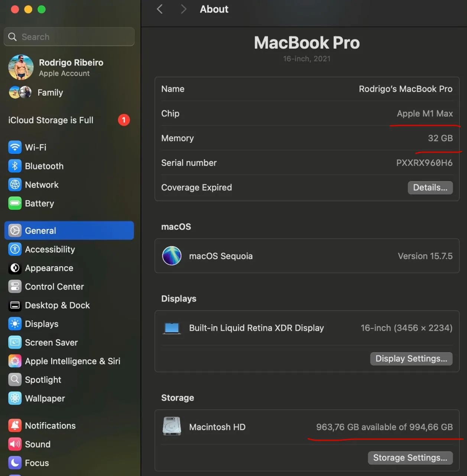This screenshot has width=467, height=476.
Task: Click the Search field
Action: click(x=69, y=37)
